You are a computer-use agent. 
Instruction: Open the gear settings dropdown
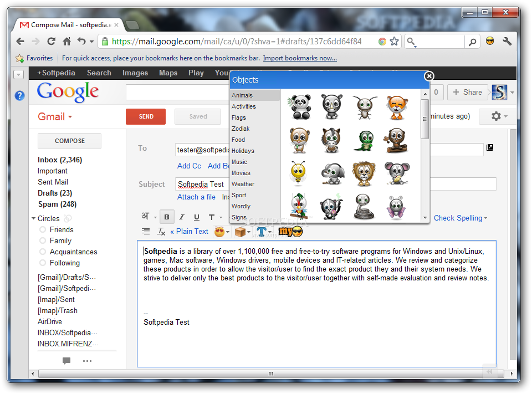(x=499, y=116)
